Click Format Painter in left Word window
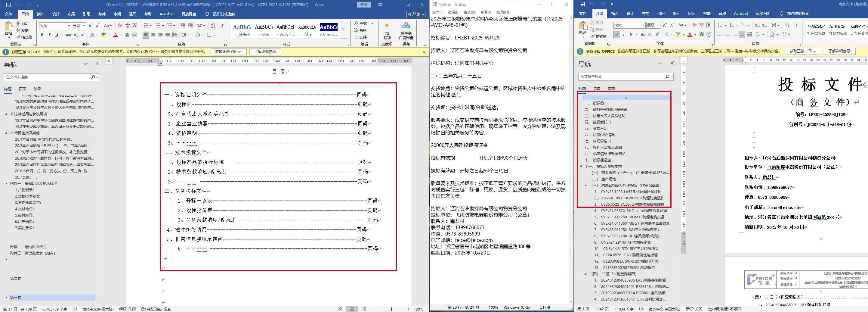The image size is (868, 312). [24, 37]
